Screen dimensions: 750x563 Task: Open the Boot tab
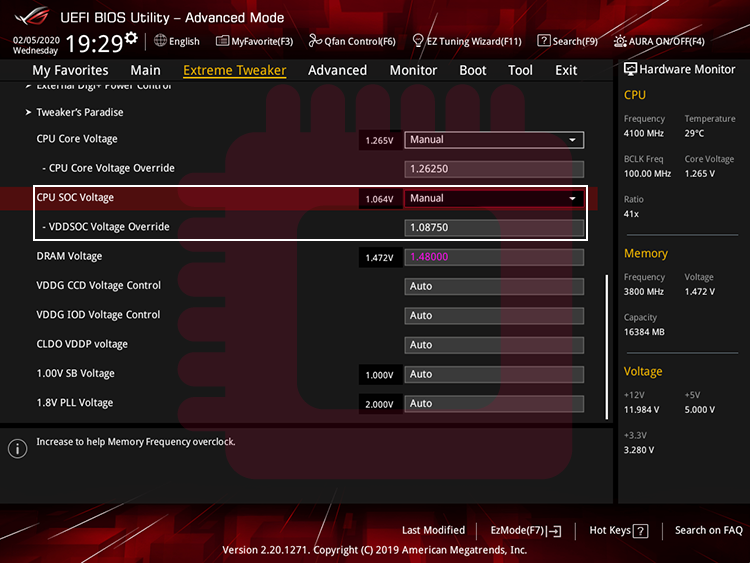[473, 70]
